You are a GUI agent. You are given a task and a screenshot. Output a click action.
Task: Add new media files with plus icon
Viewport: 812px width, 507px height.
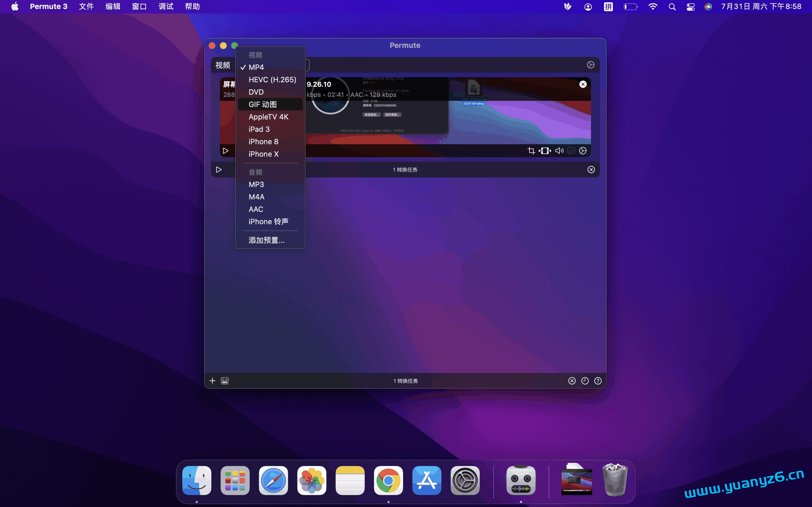(212, 381)
